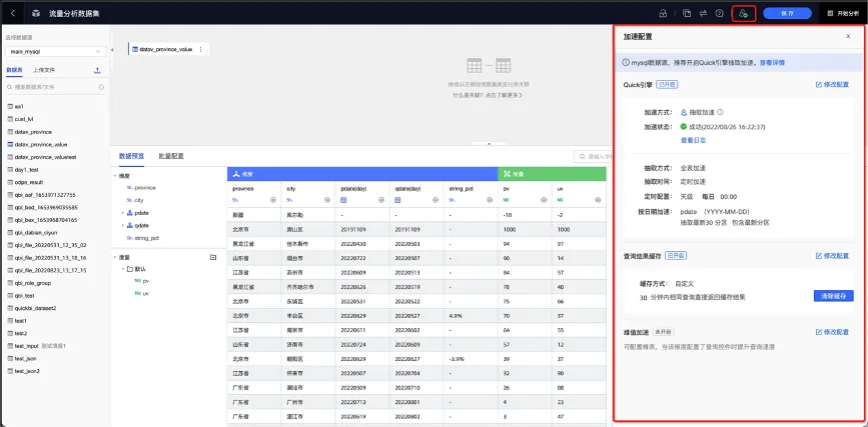Click the window-layout icon beside the lock
This screenshot has height=427, width=868.
point(687,13)
